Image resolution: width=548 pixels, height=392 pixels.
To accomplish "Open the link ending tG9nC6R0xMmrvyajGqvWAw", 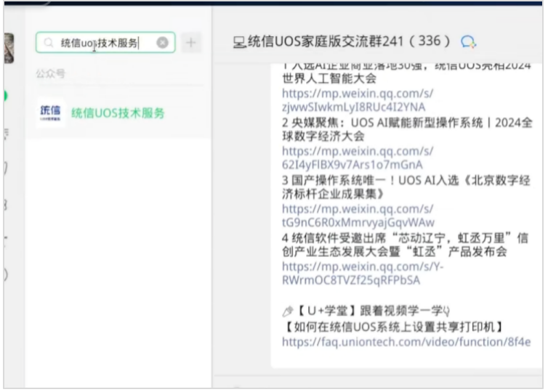I will point(358,216).
